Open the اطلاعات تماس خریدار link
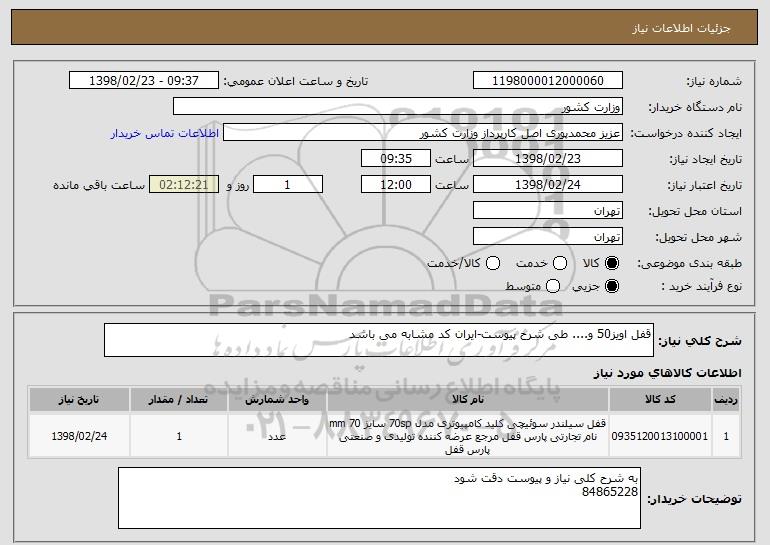Viewport: 770px width, 545px height. point(165,134)
